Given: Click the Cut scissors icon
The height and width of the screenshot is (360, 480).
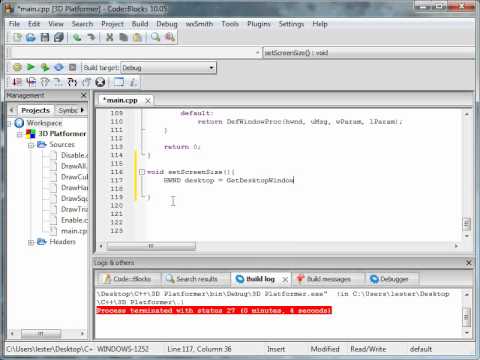Looking at the screenshot, I should click(109, 37).
